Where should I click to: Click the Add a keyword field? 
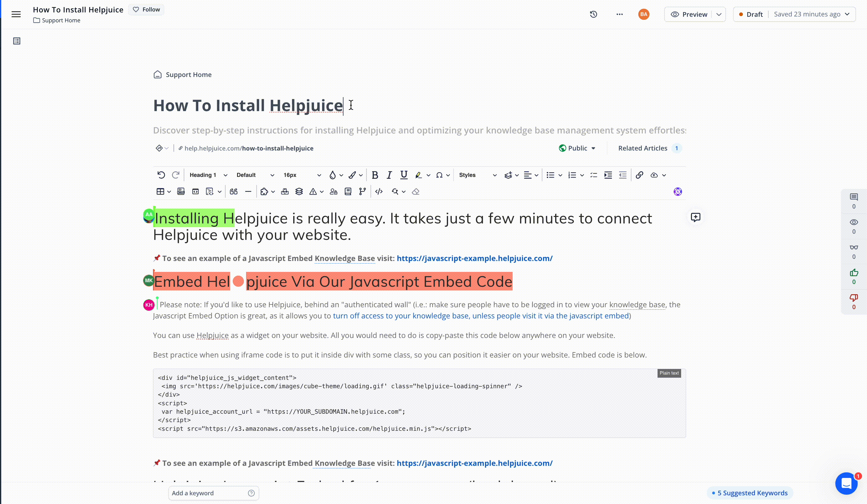tap(213, 493)
